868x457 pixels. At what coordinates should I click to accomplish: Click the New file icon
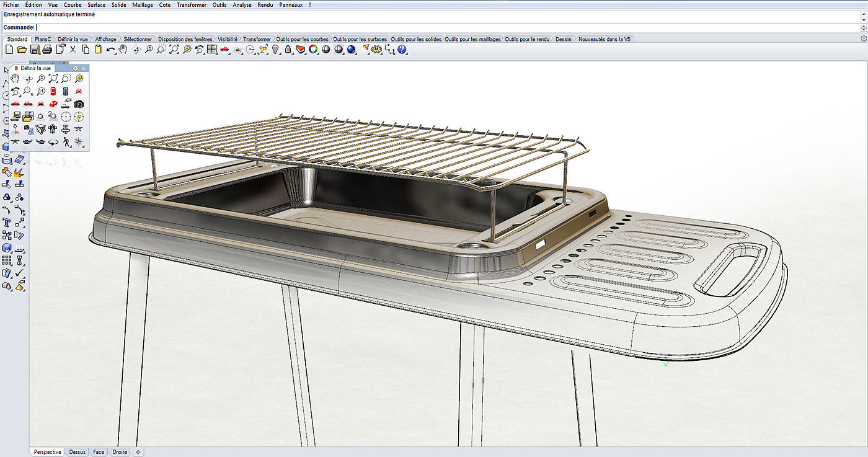pos(9,50)
